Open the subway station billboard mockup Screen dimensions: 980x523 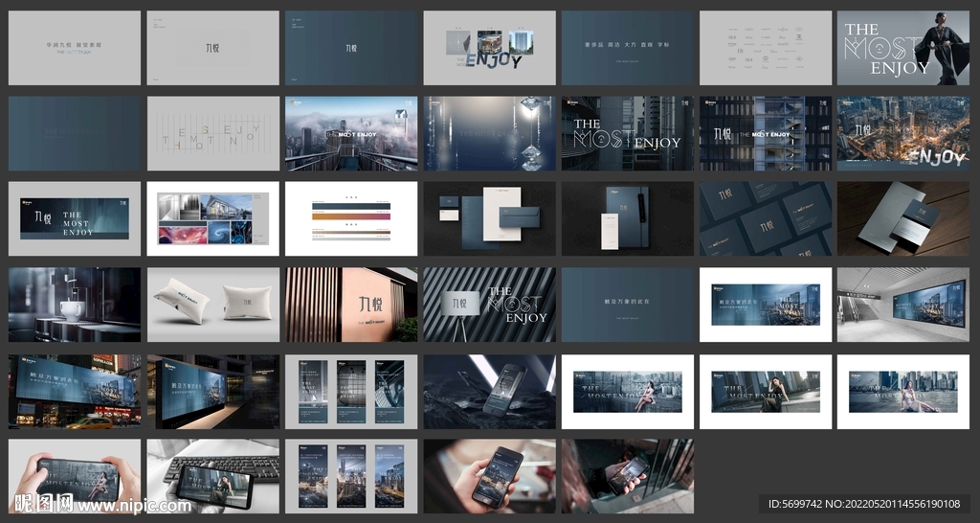click(x=902, y=305)
